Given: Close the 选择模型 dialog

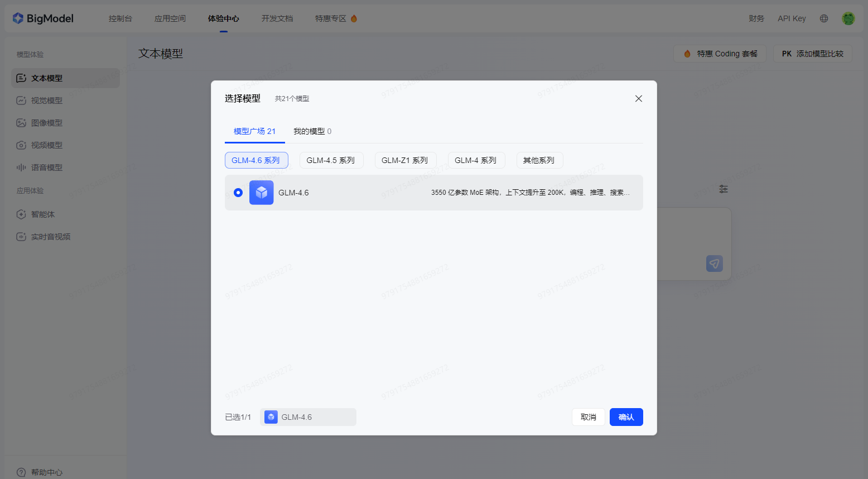Looking at the screenshot, I should coord(639,98).
